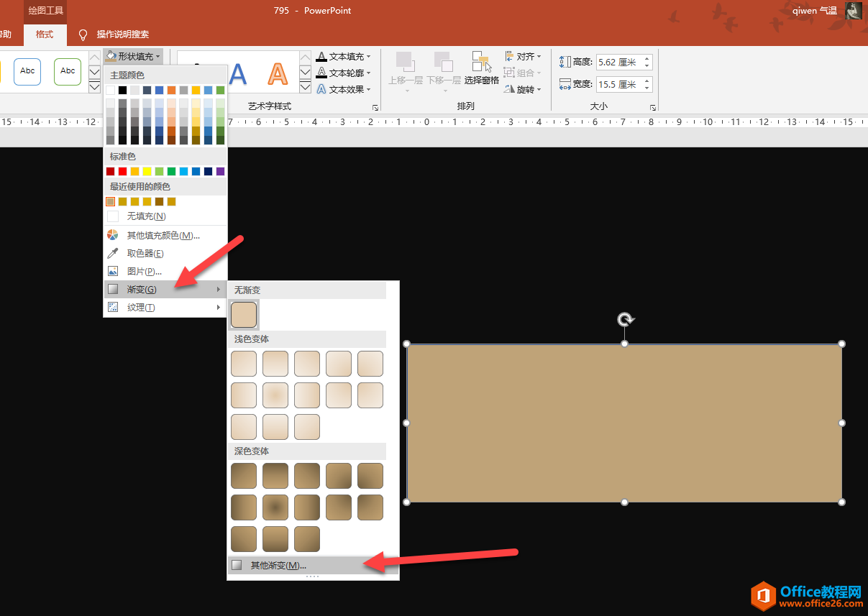Select the No Gradient (无渐变) swatch
Screen dimensions: 868x616
point(244,315)
